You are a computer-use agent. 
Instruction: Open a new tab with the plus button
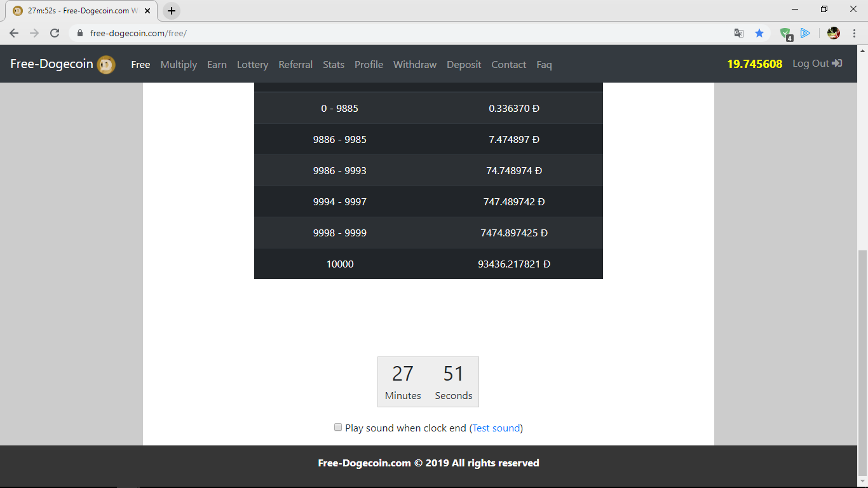[172, 11]
